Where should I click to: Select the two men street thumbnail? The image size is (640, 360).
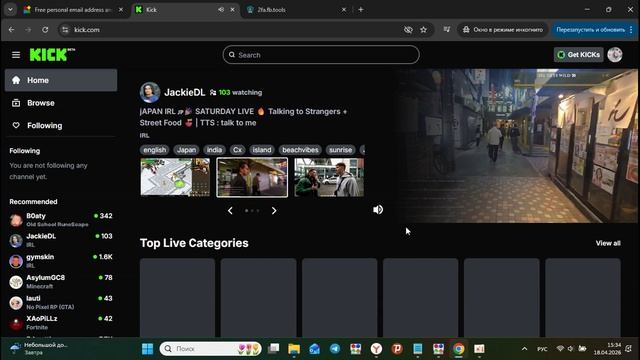coord(329,177)
